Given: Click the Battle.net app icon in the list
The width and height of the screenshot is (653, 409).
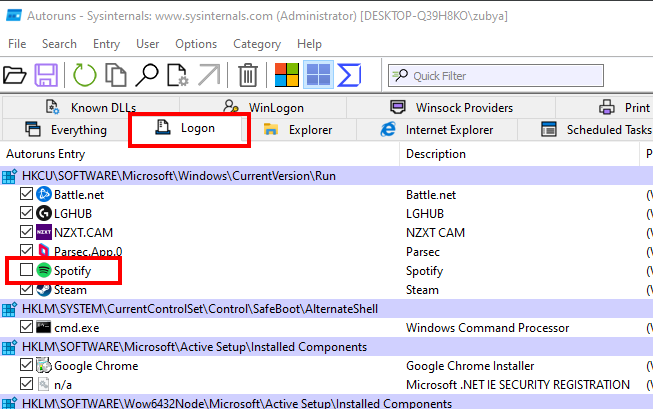Looking at the screenshot, I should 44,195.
